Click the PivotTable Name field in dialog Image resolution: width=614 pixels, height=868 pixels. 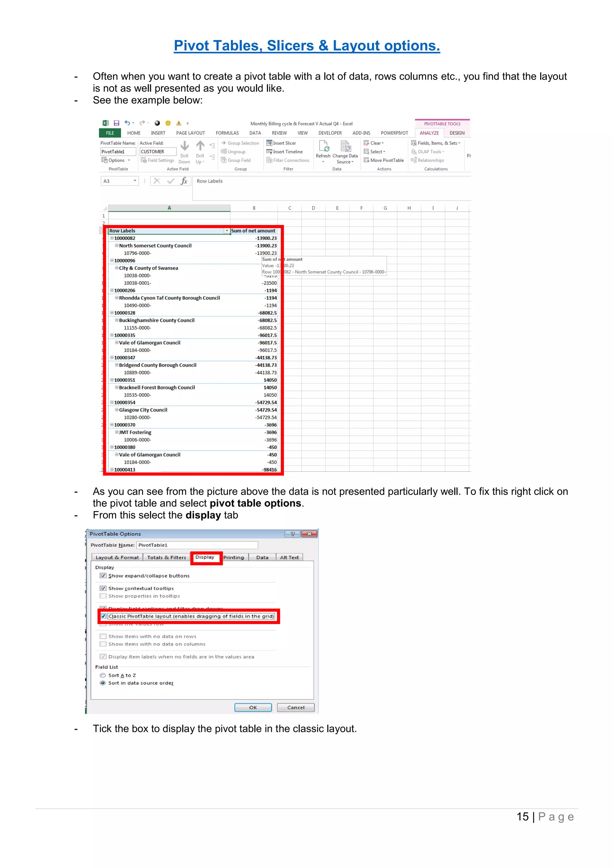pyautogui.click(x=197, y=545)
